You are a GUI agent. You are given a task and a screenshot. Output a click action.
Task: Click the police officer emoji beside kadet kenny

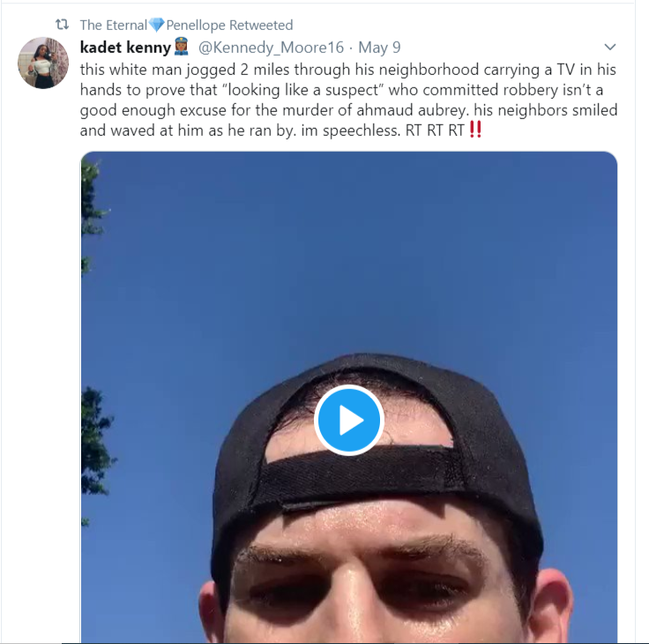tap(182, 47)
